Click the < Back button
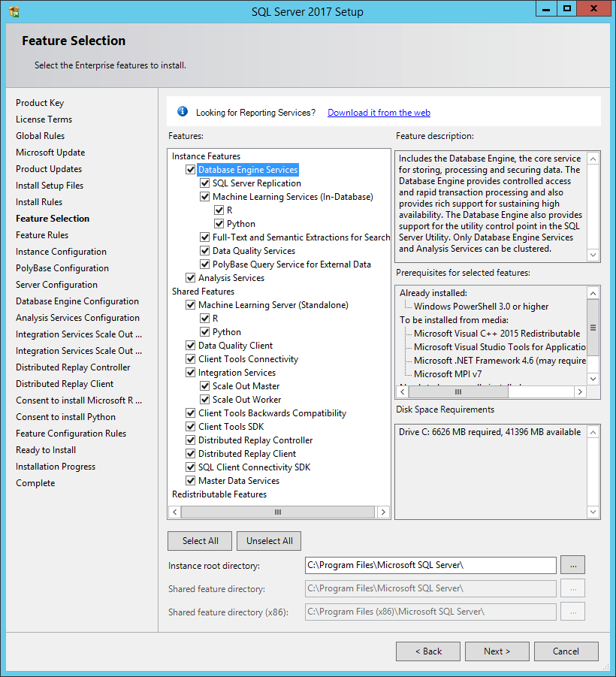Screen dimensions: 616x677 click(x=427, y=651)
